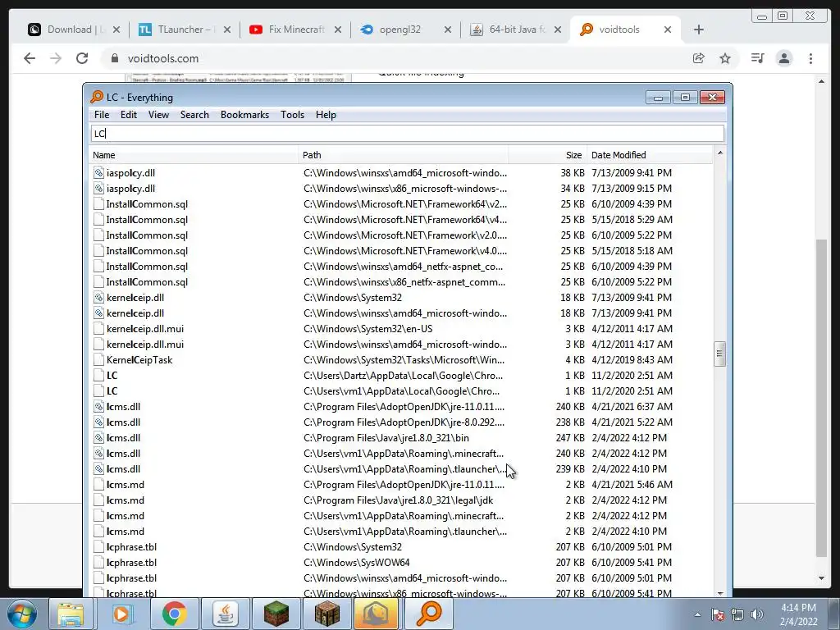Click the Everything magnifier title bar icon
This screenshot has width=840, height=630.
pyautogui.click(x=97, y=97)
